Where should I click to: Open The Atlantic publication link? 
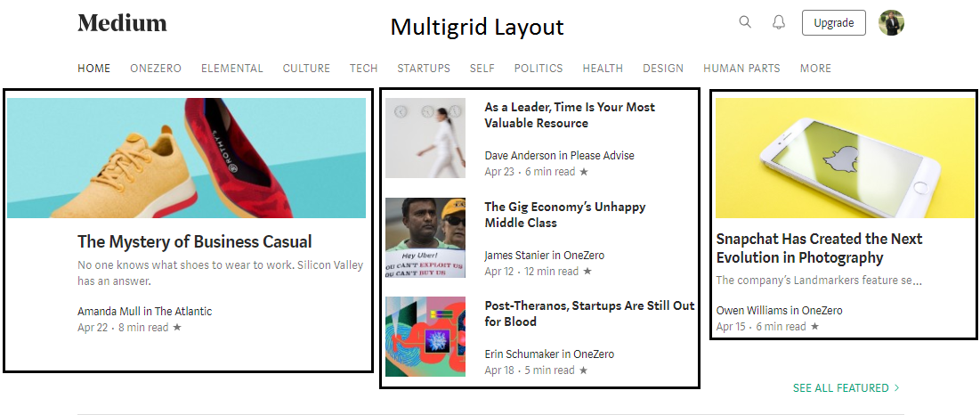pos(183,312)
